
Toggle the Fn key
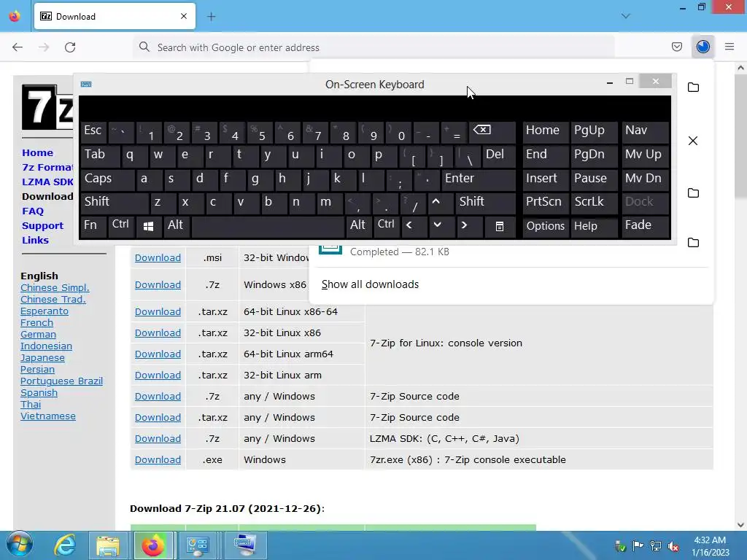(93, 225)
